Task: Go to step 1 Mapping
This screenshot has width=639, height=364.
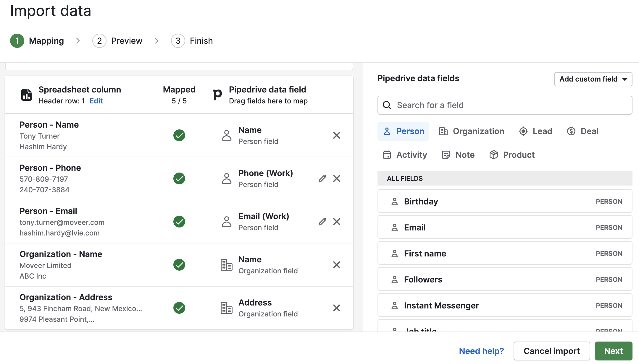Action: click(x=37, y=41)
